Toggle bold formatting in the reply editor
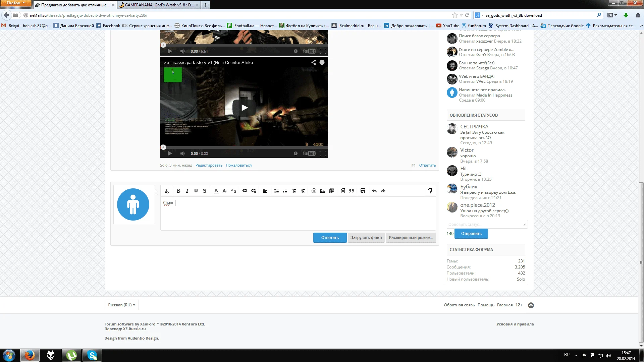This screenshot has height=362, width=644. pos(178,191)
